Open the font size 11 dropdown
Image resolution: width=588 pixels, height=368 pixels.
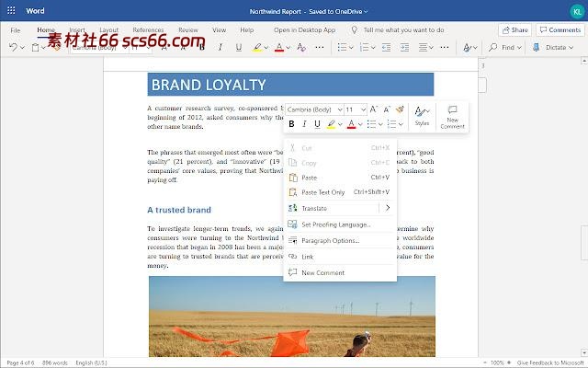click(355, 109)
